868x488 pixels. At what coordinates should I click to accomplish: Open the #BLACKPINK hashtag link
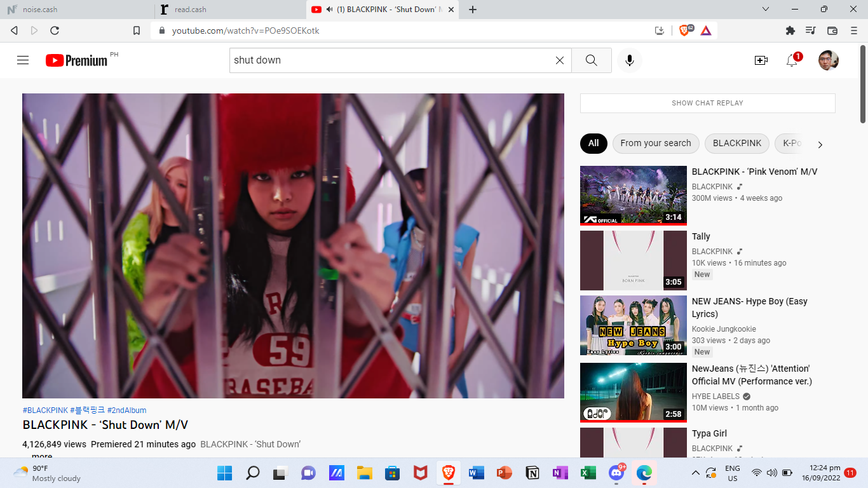coord(45,410)
